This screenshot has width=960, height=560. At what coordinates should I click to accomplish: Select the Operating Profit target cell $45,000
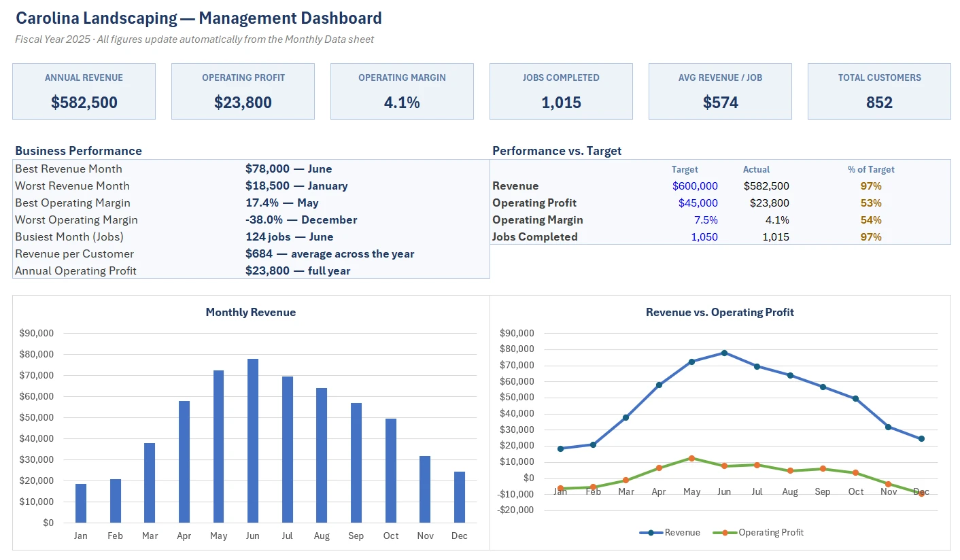pos(698,203)
